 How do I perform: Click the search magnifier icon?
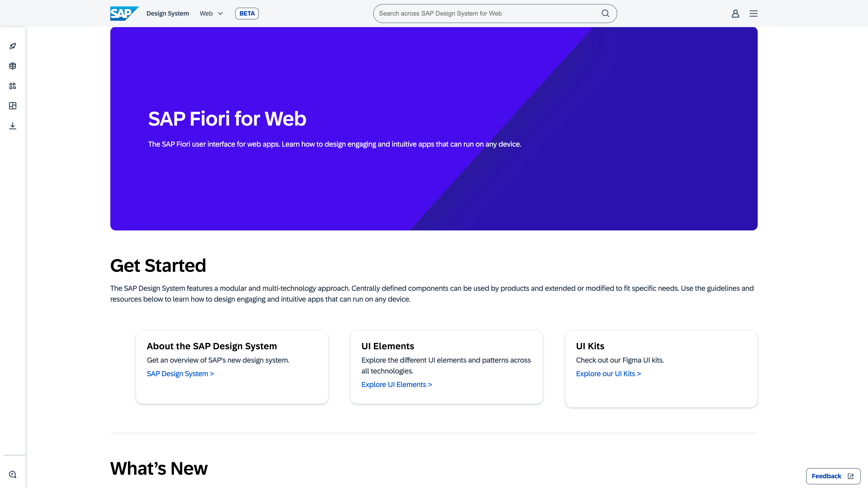(606, 13)
